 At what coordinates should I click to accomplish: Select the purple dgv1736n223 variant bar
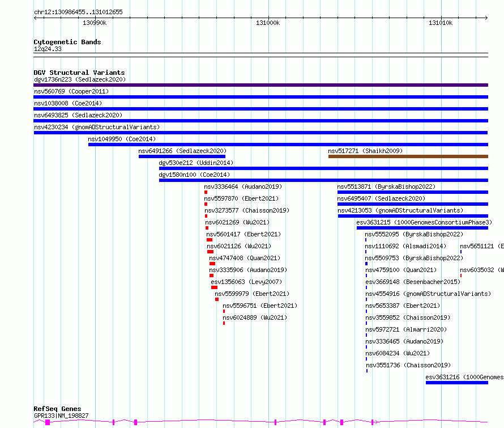[260, 85]
